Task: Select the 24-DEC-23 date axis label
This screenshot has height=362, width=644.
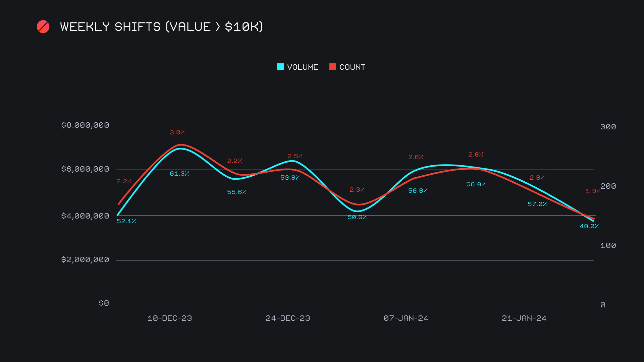Action: pos(288,318)
